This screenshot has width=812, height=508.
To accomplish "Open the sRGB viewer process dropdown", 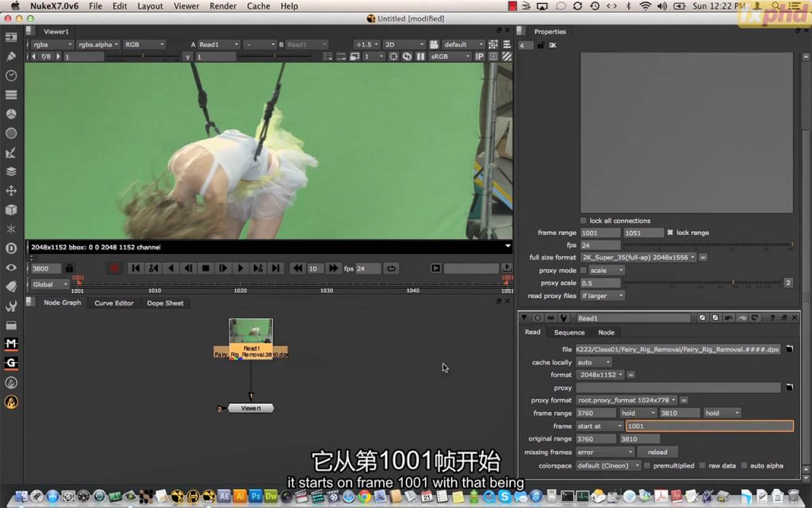I will [x=450, y=56].
